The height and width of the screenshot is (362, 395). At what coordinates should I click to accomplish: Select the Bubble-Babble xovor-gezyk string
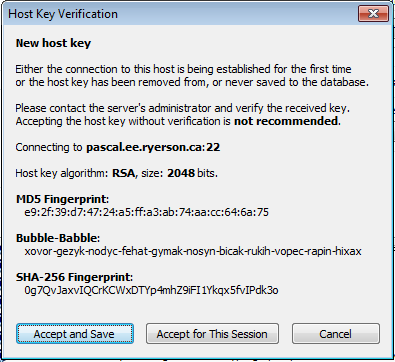click(193, 251)
